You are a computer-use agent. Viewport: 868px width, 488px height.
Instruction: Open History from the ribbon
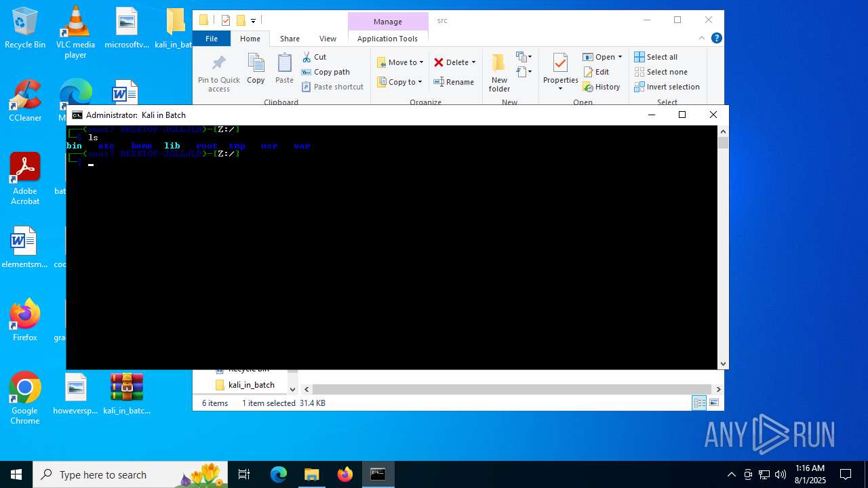[x=601, y=87]
